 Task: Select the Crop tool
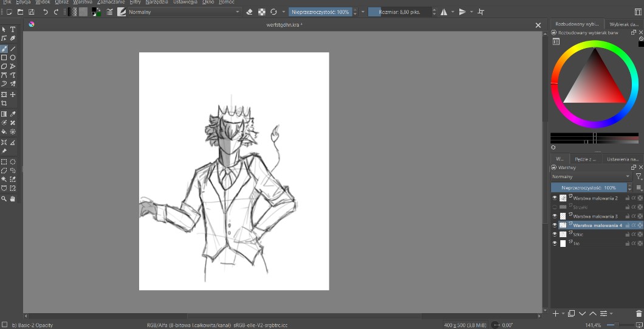tap(4, 103)
